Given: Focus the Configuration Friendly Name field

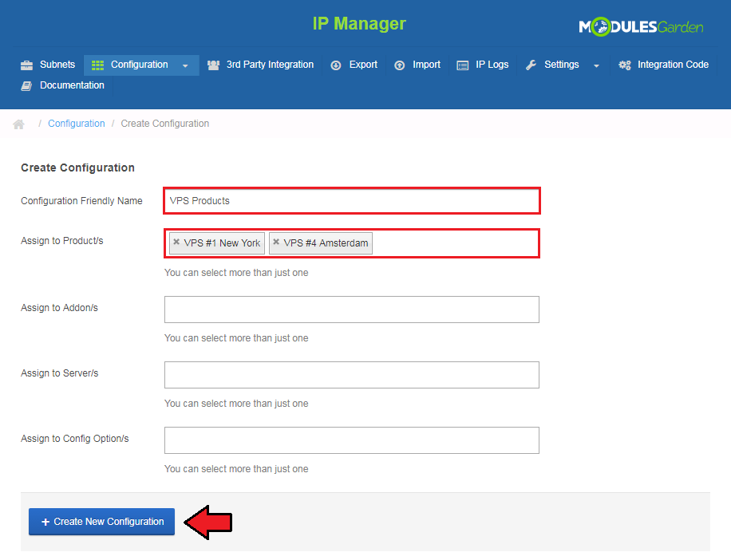Looking at the screenshot, I should click(x=351, y=201).
